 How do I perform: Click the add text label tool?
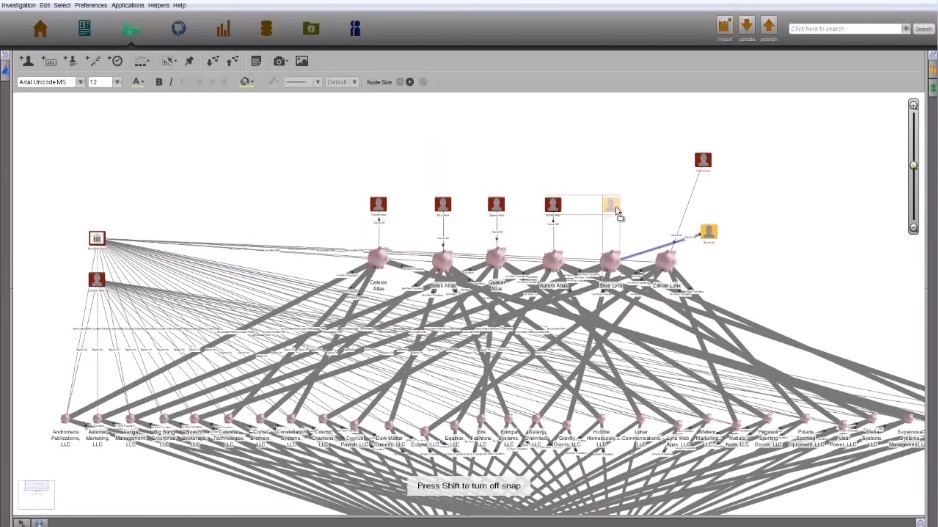[48, 61]
